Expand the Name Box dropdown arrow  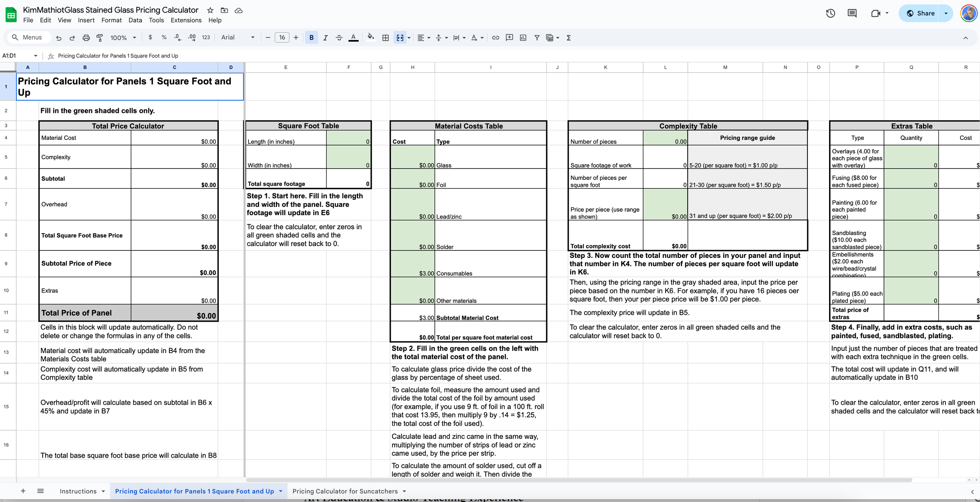point(36,56)
